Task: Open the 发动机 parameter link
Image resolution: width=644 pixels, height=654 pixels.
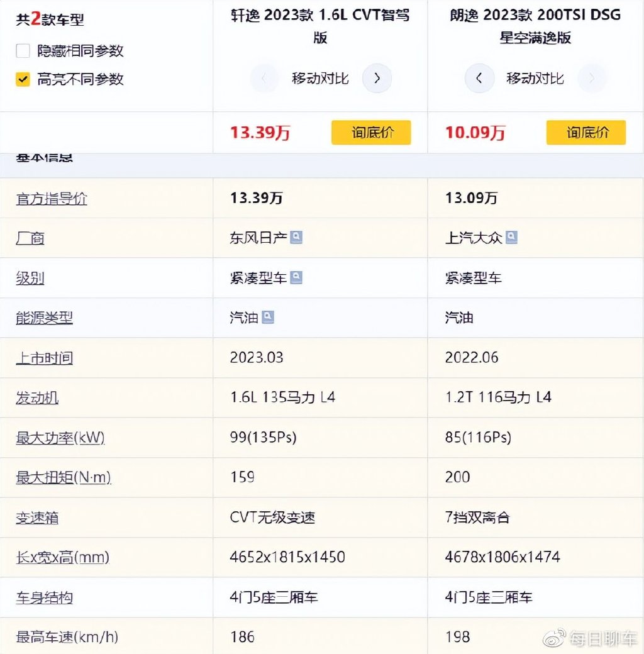Action: point(37,398)
